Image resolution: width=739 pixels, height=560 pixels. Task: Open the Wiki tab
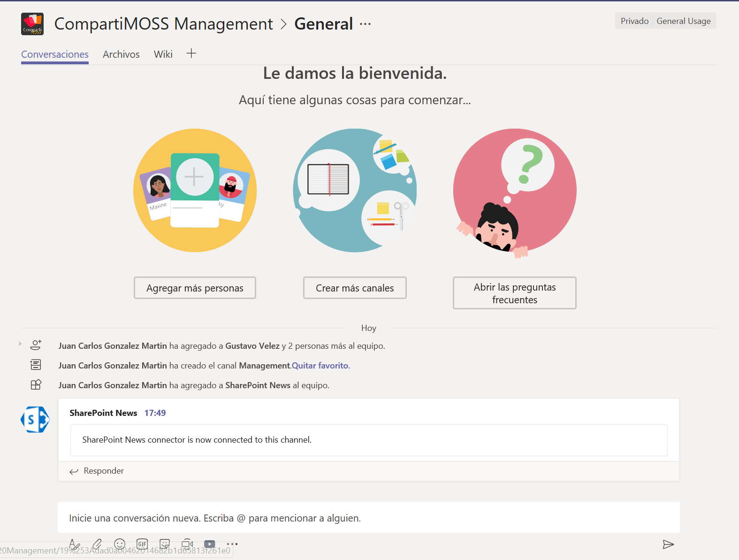tap(163, 54)
